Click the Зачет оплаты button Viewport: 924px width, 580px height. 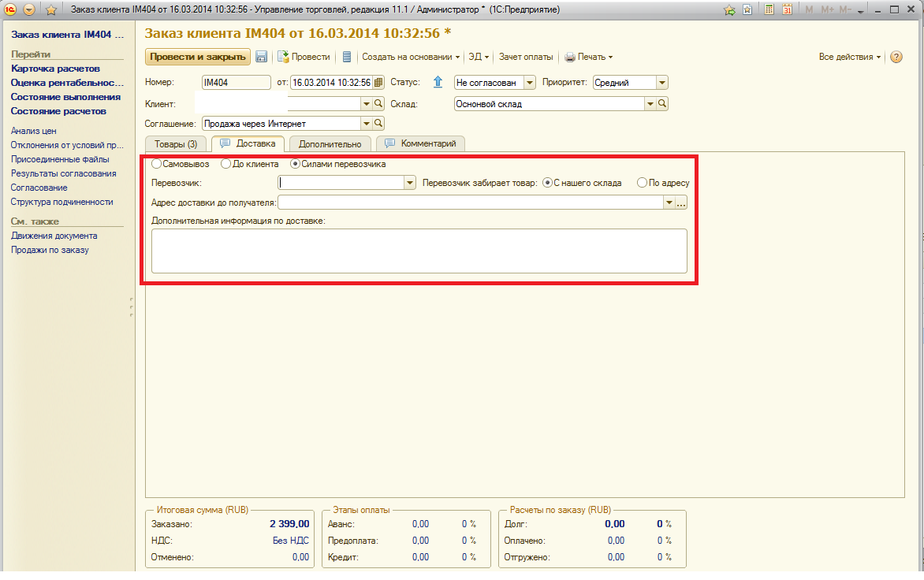click(x=526, y=57)
